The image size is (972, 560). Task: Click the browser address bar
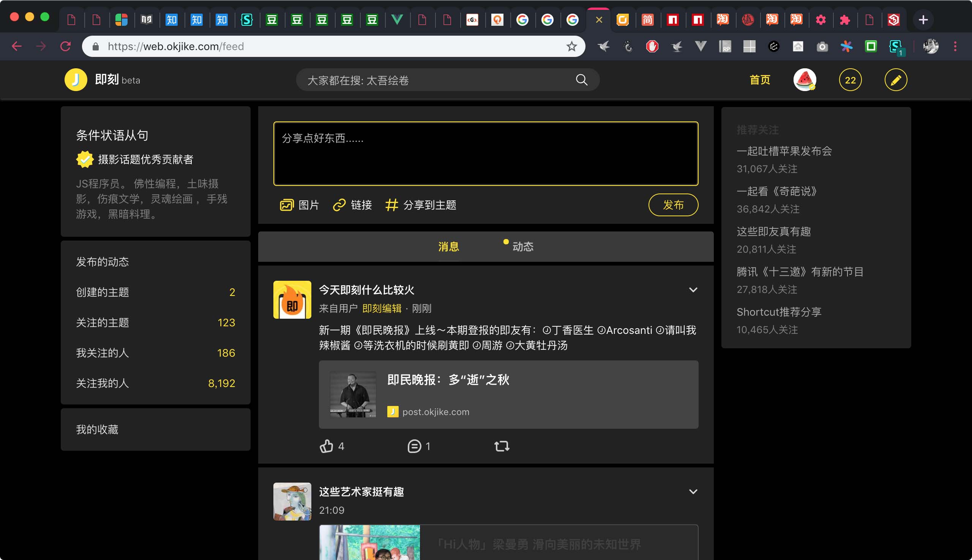(333, 47)
